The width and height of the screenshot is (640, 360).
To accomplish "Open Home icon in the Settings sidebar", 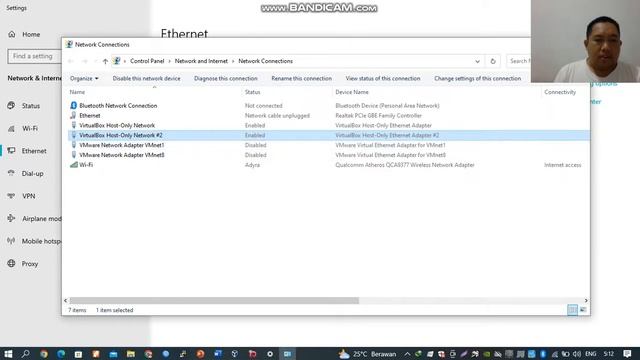I will pos(11,34).
